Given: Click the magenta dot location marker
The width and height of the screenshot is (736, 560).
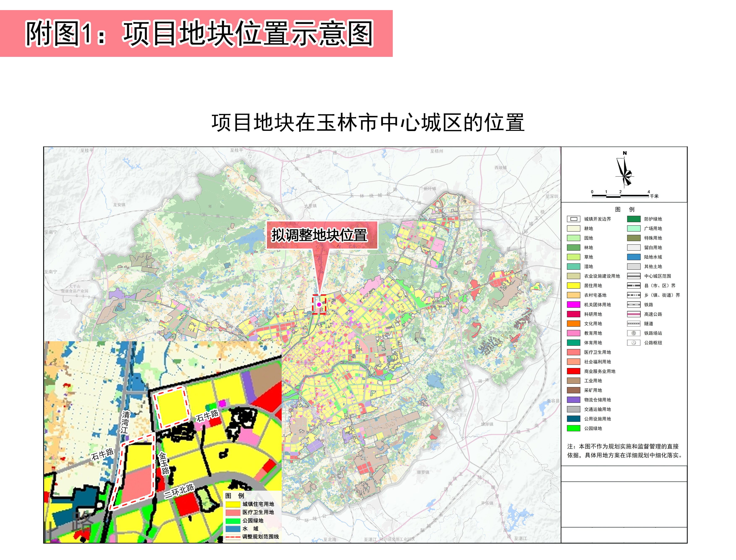Looking at the screenshot, I should 319,304.
